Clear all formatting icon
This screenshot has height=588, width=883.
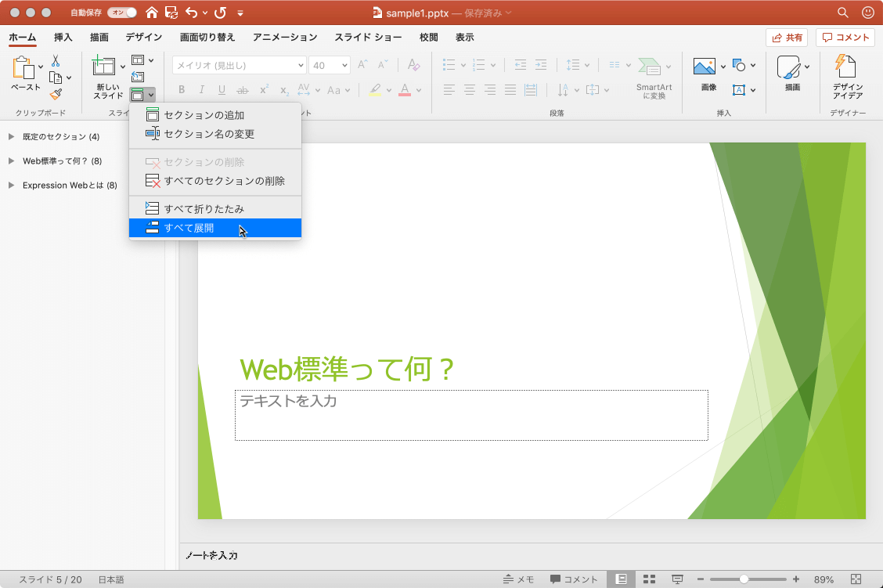[413, 65]
